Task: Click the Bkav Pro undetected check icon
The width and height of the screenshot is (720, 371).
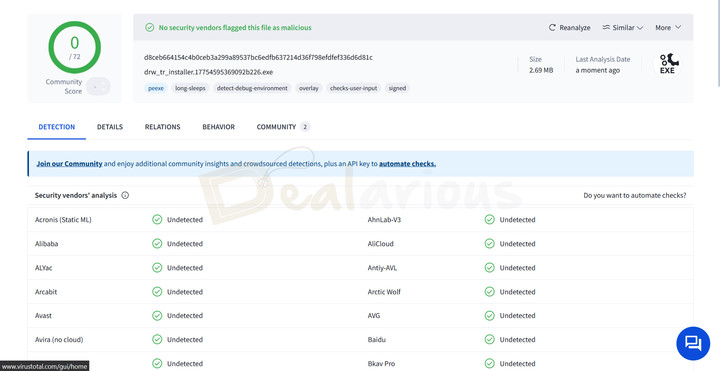Action: [x=489, y=363]
